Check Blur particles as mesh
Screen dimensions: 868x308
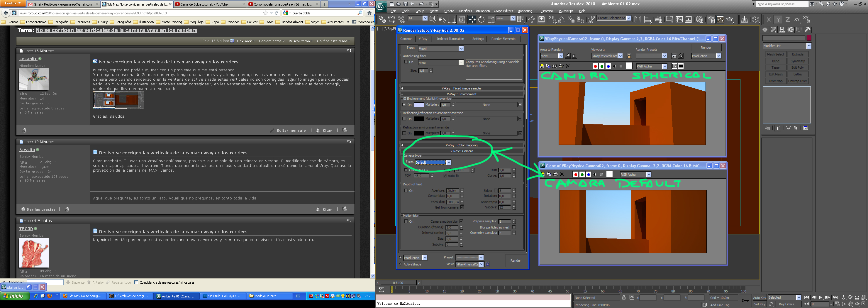(514, 227)
